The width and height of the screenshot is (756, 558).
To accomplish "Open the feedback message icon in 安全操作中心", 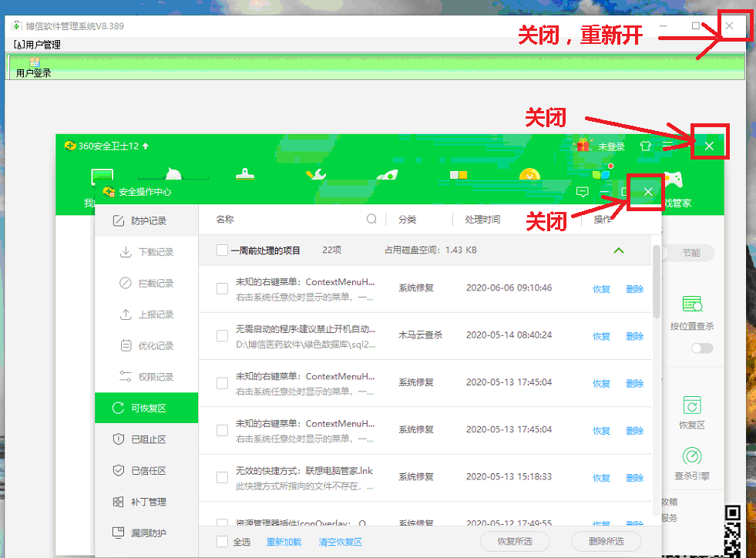I will pos(582,192).
